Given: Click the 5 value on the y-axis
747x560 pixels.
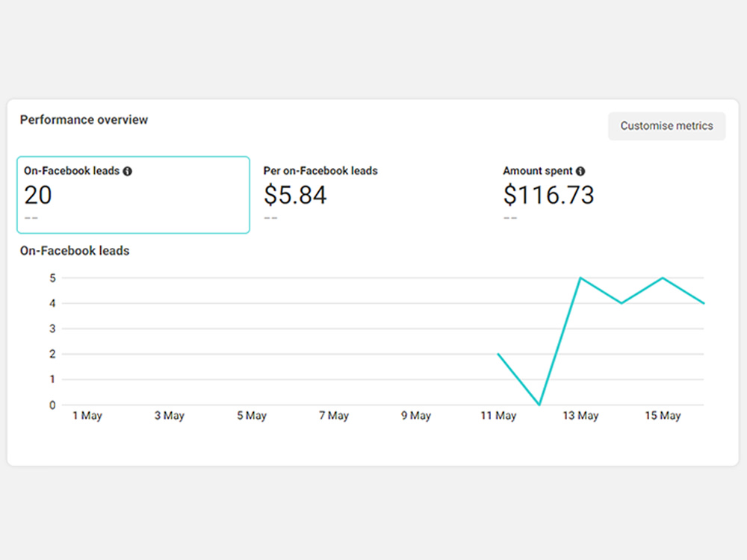Looking at the screenshot, I should [x=52, y=278].
